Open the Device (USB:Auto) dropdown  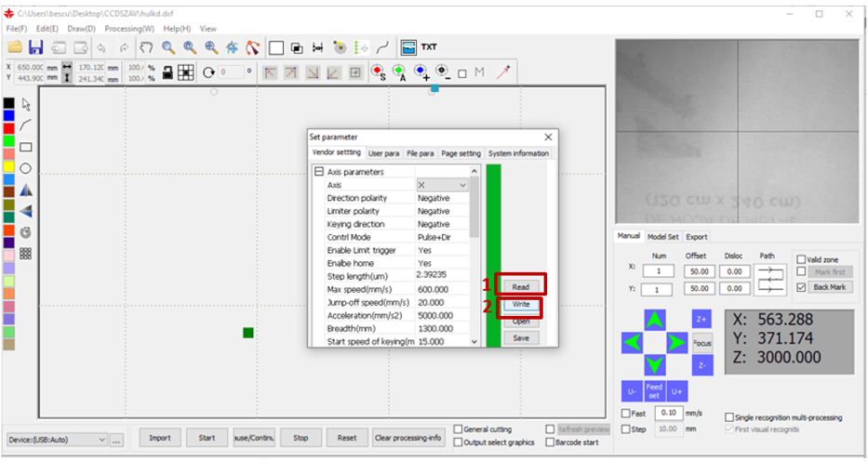57,440
